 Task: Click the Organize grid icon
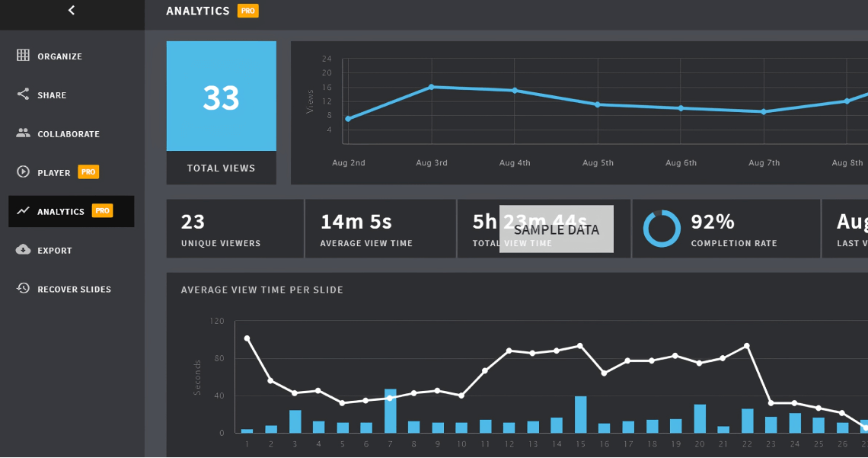click(x=23, y=55)
